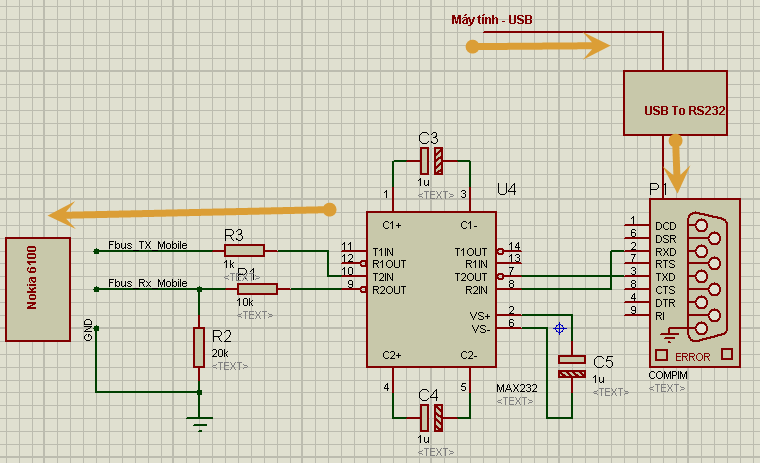Click the P1 reference label
The height and width of the screenshot is (463, 760).
coord(659,190)
